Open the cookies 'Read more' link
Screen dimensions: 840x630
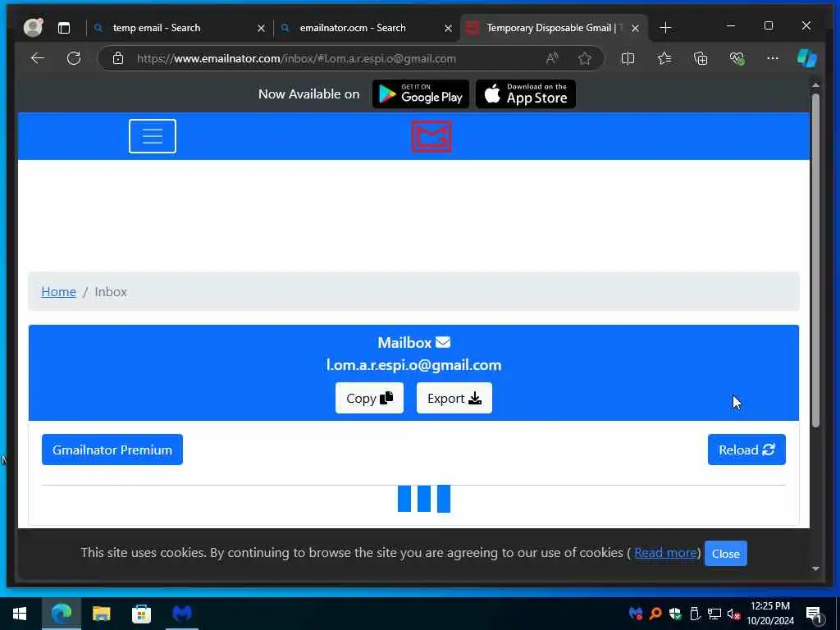665,552
